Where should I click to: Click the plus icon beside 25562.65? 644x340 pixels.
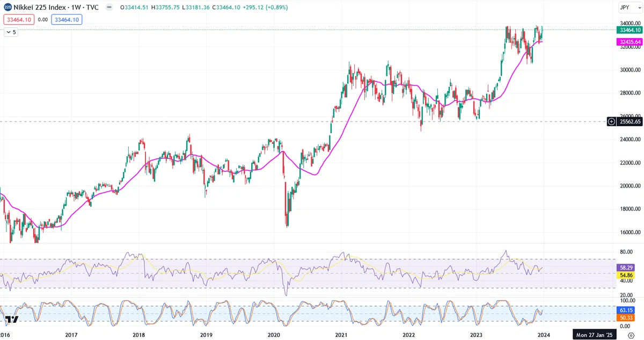(612, 122)
